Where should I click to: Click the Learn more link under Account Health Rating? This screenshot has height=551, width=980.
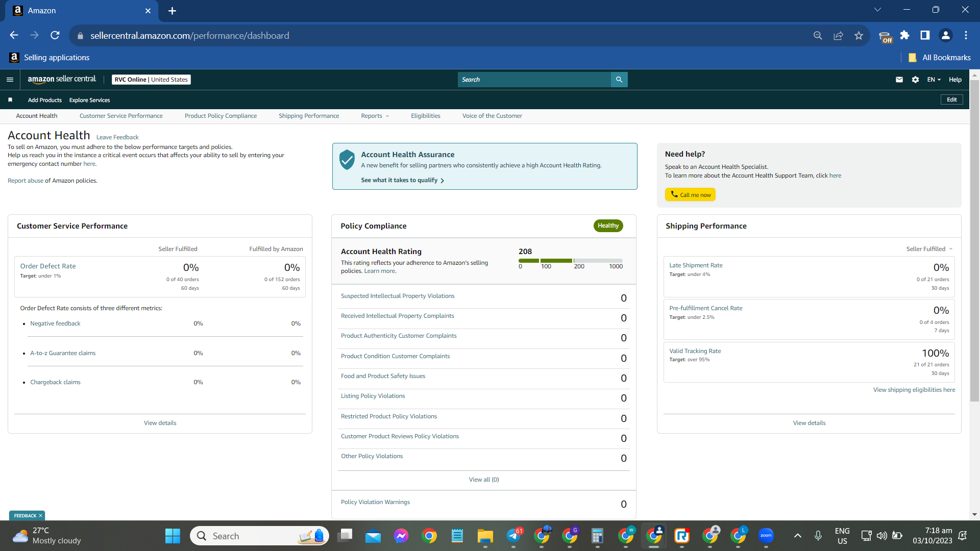pyautogui.click(x=379, y=271)
